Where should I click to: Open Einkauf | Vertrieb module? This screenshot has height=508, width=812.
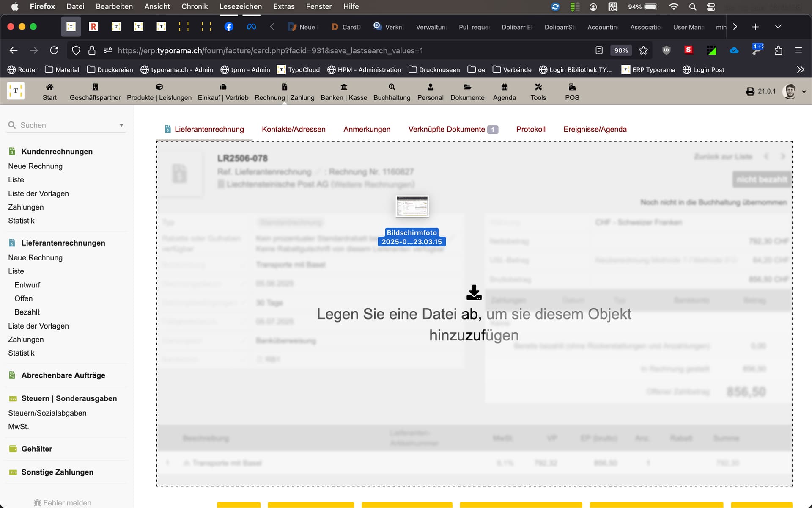pos(223,91)
